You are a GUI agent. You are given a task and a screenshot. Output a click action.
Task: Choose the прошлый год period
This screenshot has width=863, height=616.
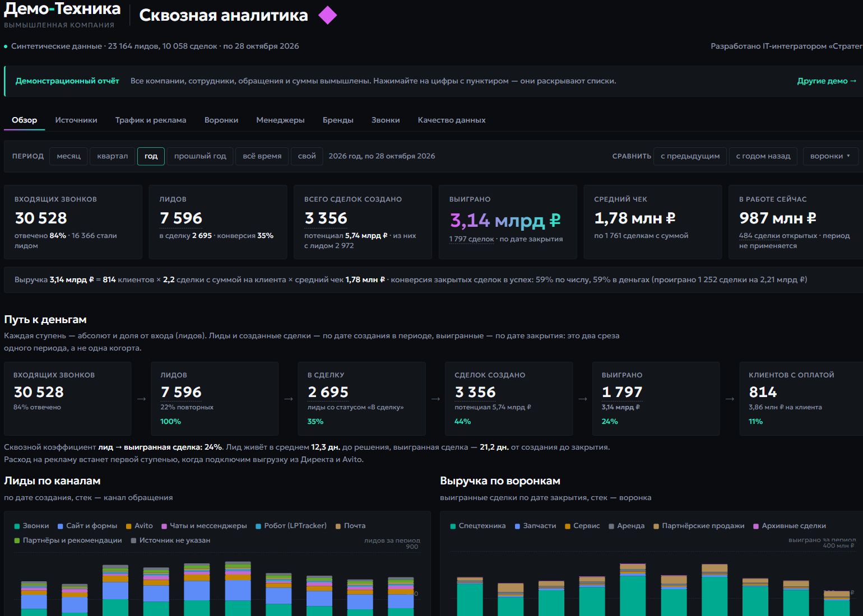coord(200,156)
